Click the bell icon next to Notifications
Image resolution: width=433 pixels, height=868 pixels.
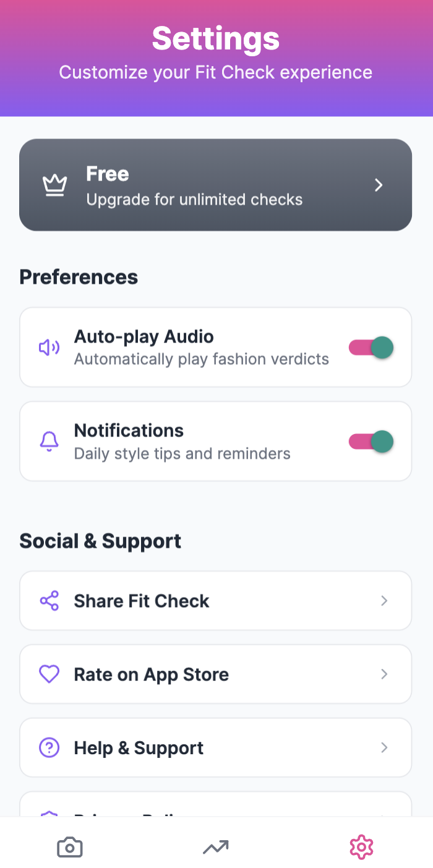coord(48,441)
